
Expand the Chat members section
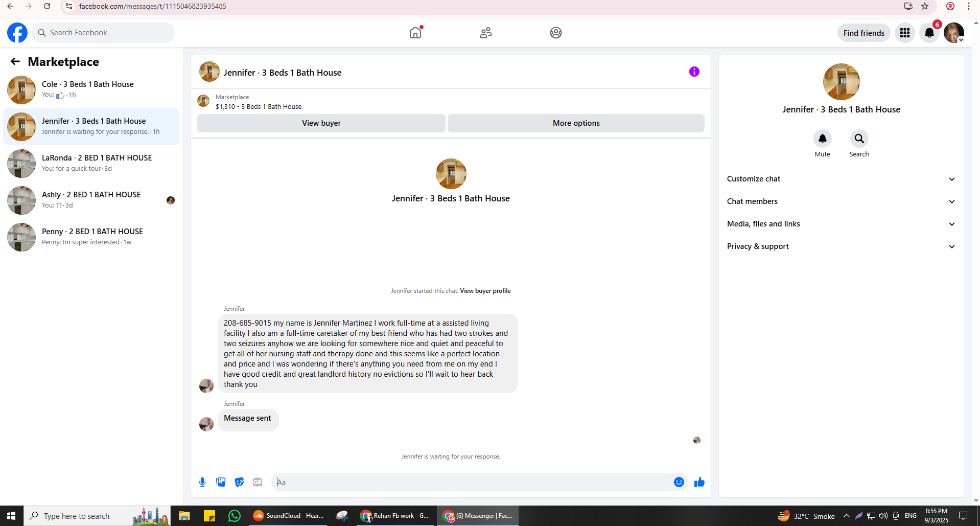[x=841, y=201]
